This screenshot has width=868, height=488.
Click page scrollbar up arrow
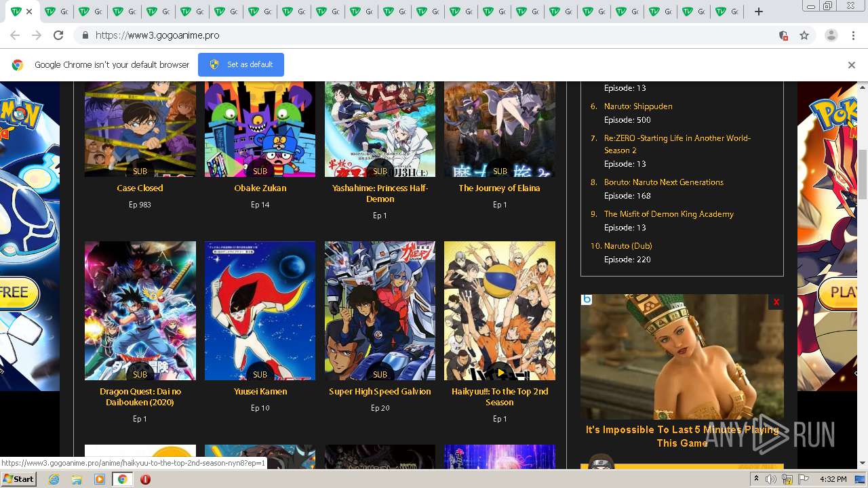coord(863,86)
